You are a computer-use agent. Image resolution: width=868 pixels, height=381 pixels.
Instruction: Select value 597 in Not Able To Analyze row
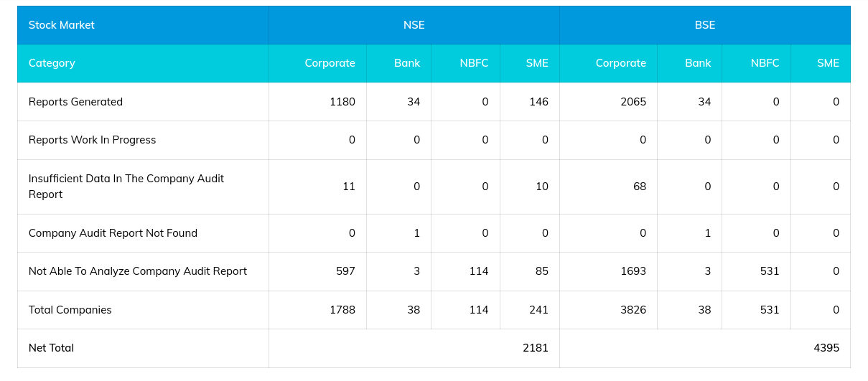click(x=346, y=271)
